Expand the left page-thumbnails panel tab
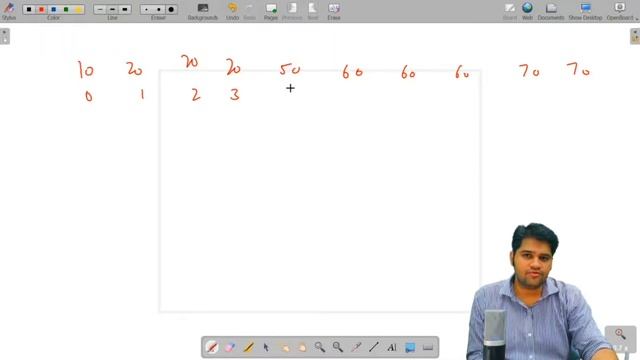640x360 pixels. coord(4,36)
